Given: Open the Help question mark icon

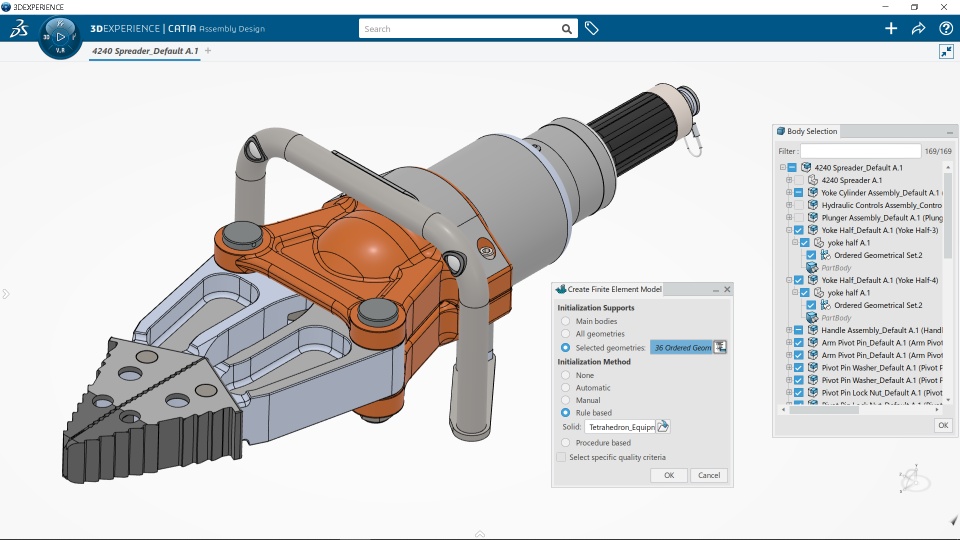Looking at the screenshot, I should pos(945,29).
